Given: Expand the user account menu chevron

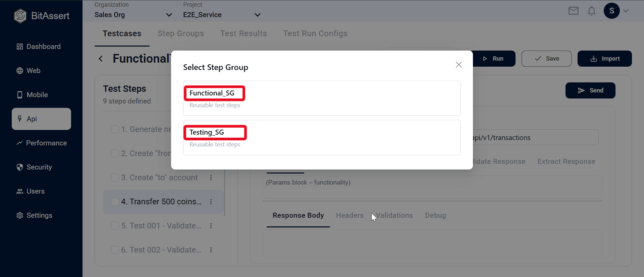Looking at the screenshot, I should pos(626,11).
